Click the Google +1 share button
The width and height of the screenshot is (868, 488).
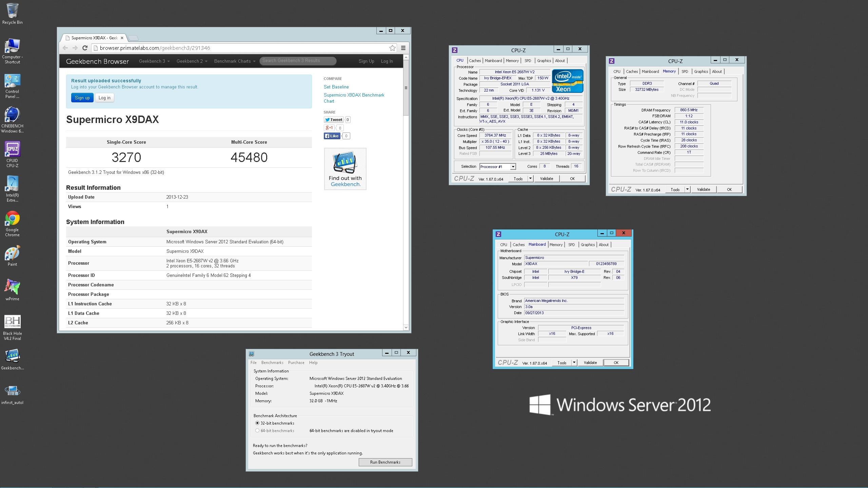tap(329, 128)
